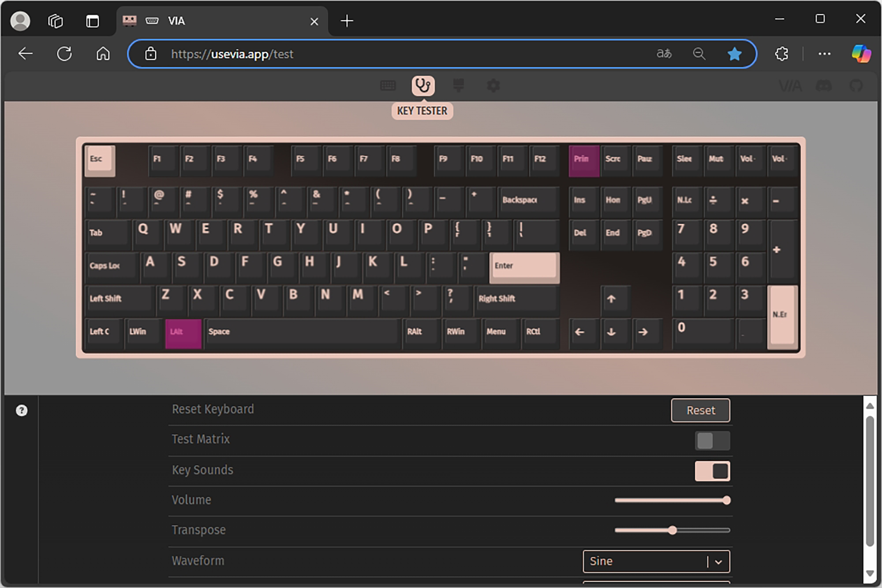Viewport: 882px width, 588px height.
Task: Click the usevia.app address bar
Action: coord(397,54)
